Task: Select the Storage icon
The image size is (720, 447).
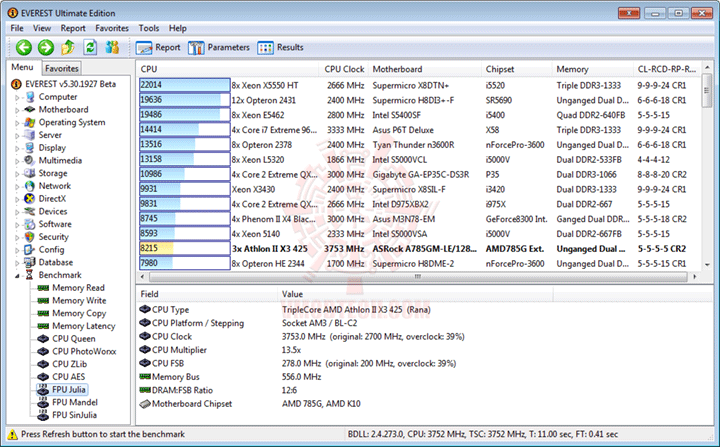Action: [30, 173]
